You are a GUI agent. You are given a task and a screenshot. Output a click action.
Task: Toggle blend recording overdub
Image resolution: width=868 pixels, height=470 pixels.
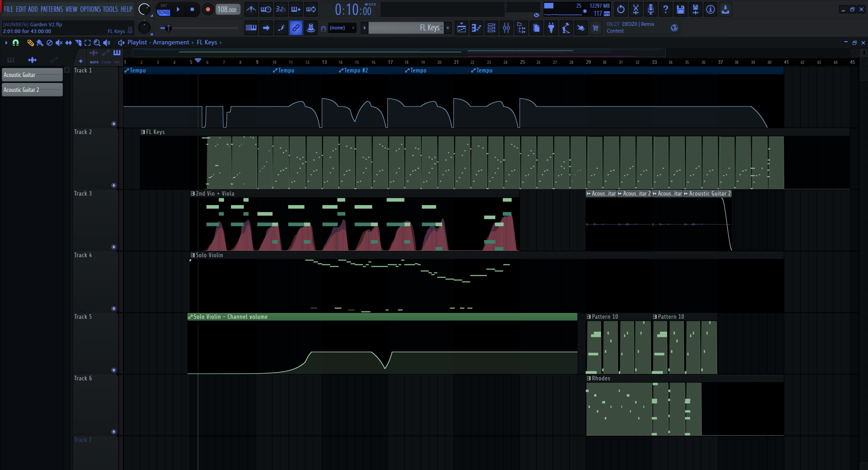(296, 9)
